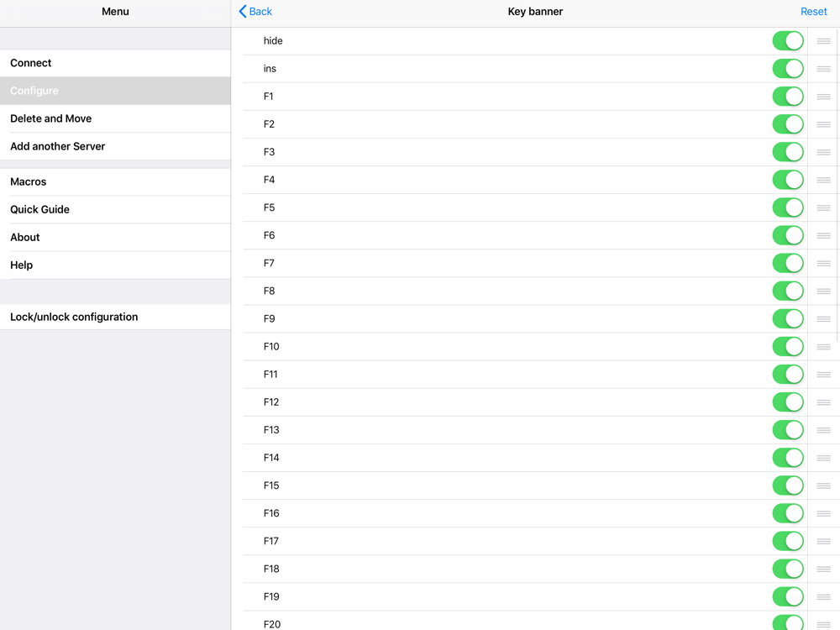Click reorder handle for F9 row
This screenshot has width=840, height=630.
(x=823, y=318)
